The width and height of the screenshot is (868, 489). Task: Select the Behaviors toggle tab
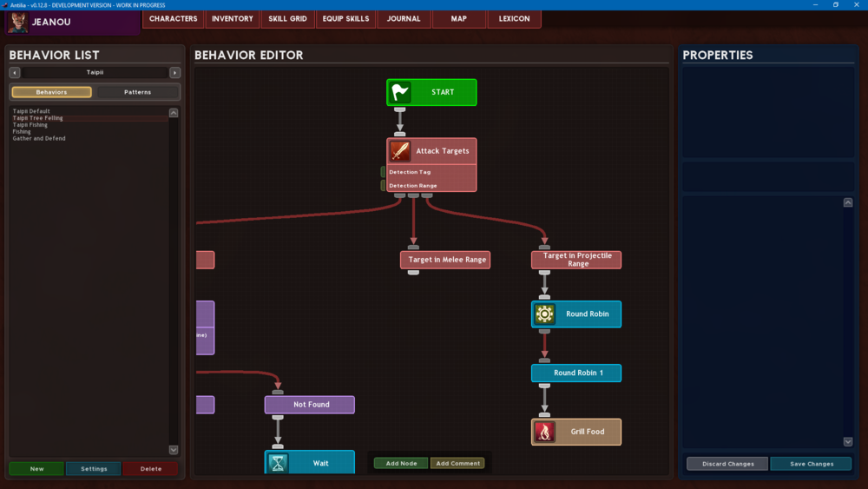point(51,92)
